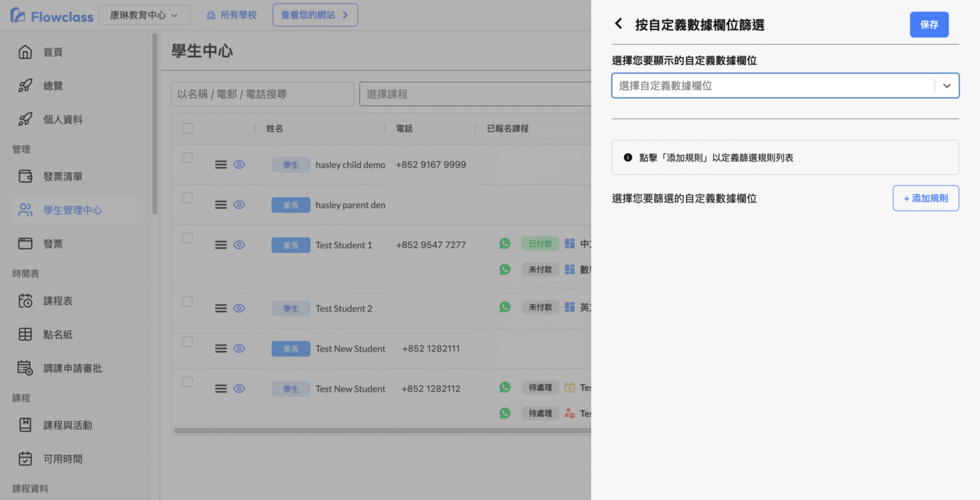Viewport: 980px width, 500px height.
Task: Open hamburger menu for Test Student 2
Action: click(x=220, y=308)
